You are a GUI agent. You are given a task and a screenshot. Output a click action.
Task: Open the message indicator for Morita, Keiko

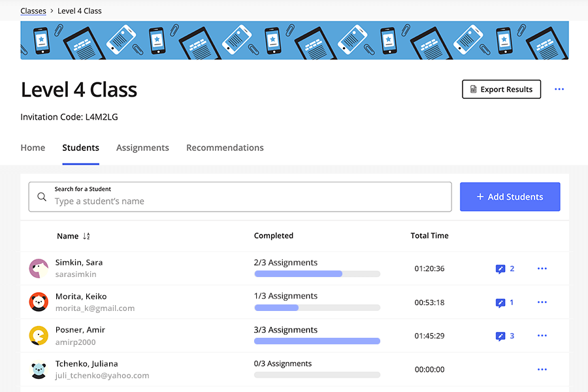pyautogui.click(x=504, y=302)
